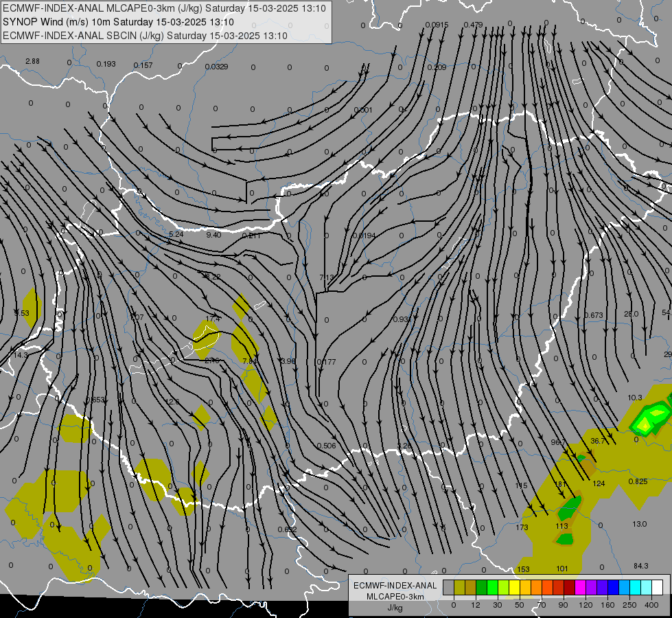Click the legend label 50

coord(520,605)
